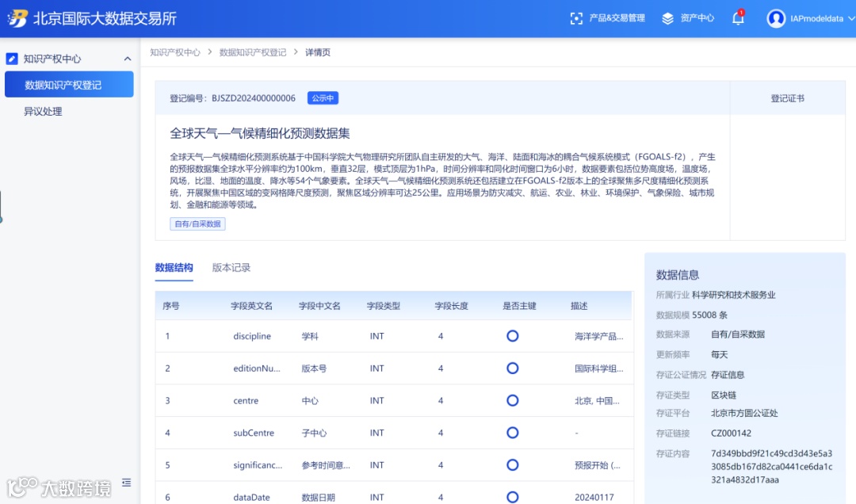Go to 知识产权中心 breadcrumb
Screen dimensions: 856x504
pos(175,52)
